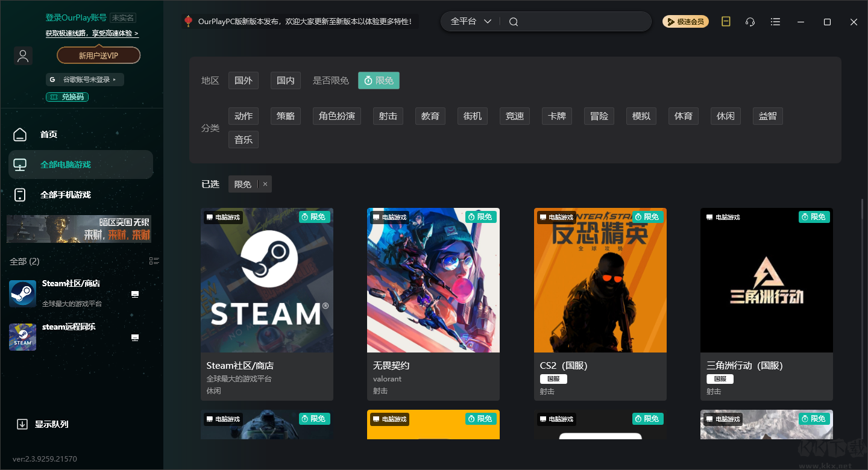Click 限免 badge on Steam card
This screenshot has width=868, height=470.
[x=314, y=217]
